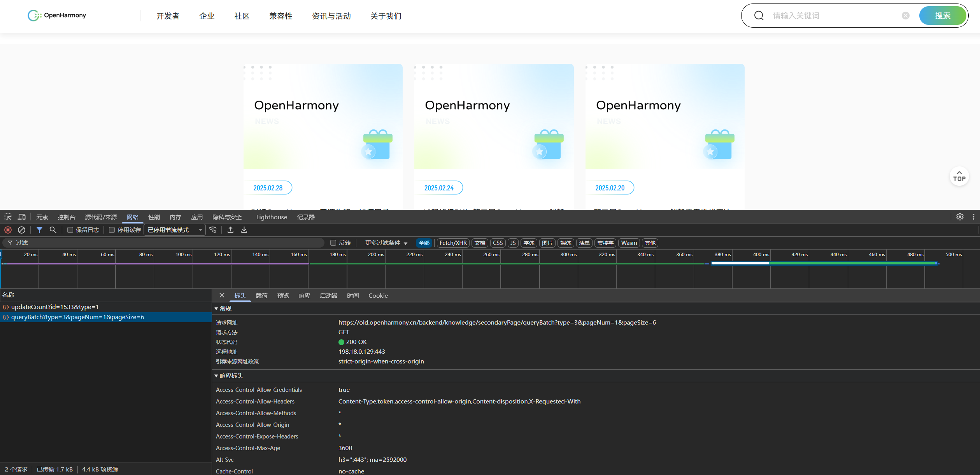The height and width of the screenshot is (475, 980).
Task: Click the import HAR upload icon
Action: tap(230, 230)
